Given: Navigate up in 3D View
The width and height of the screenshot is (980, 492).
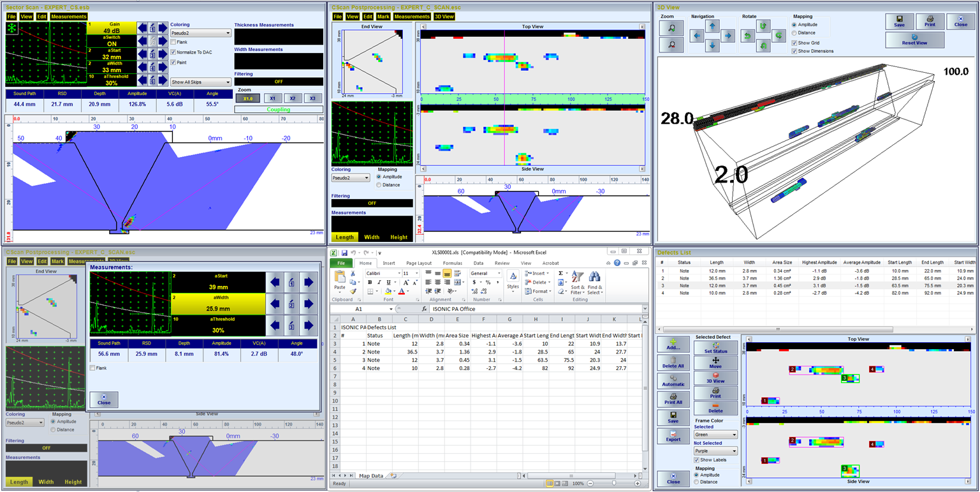Looking at the screenshot, I should pos(712,26).
